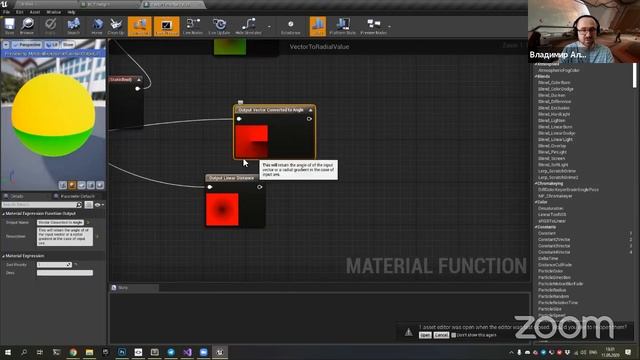Check Don't show this again checkbox
The image size is (640, 360).
(x=453, y=335)
